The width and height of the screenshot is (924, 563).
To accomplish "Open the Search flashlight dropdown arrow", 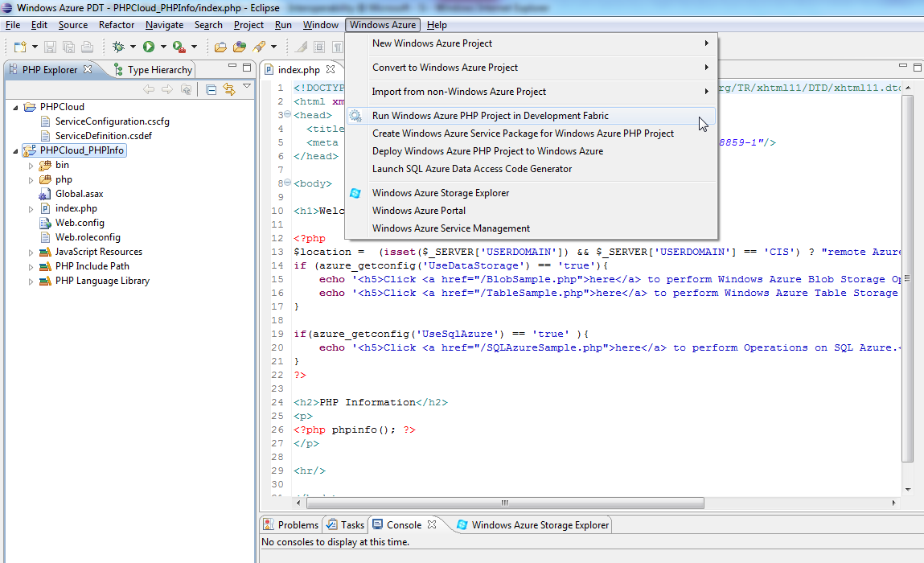I will click(x=273, y=47).
